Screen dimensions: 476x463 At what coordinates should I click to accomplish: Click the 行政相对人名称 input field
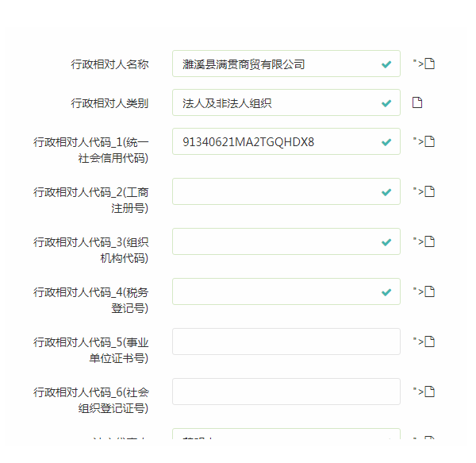click(x=286, y=64)
